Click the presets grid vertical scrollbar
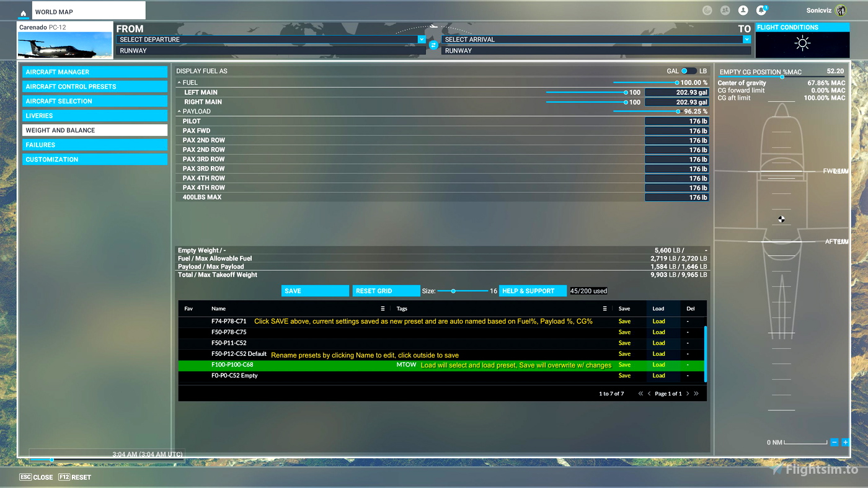The image size is (868, 488). point(706,354)
